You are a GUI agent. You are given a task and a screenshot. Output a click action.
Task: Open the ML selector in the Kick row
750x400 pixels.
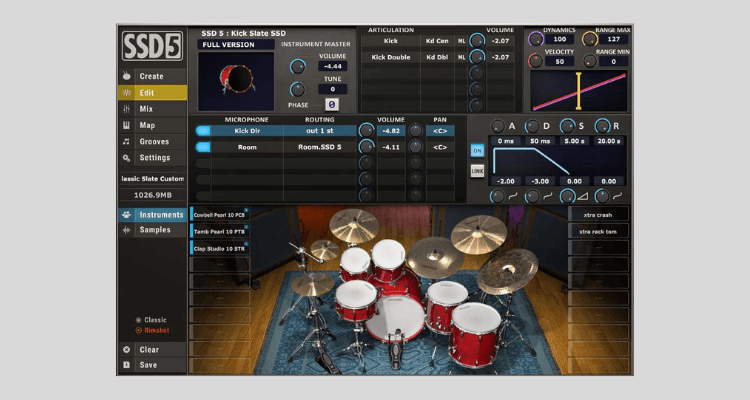point(461,41)
